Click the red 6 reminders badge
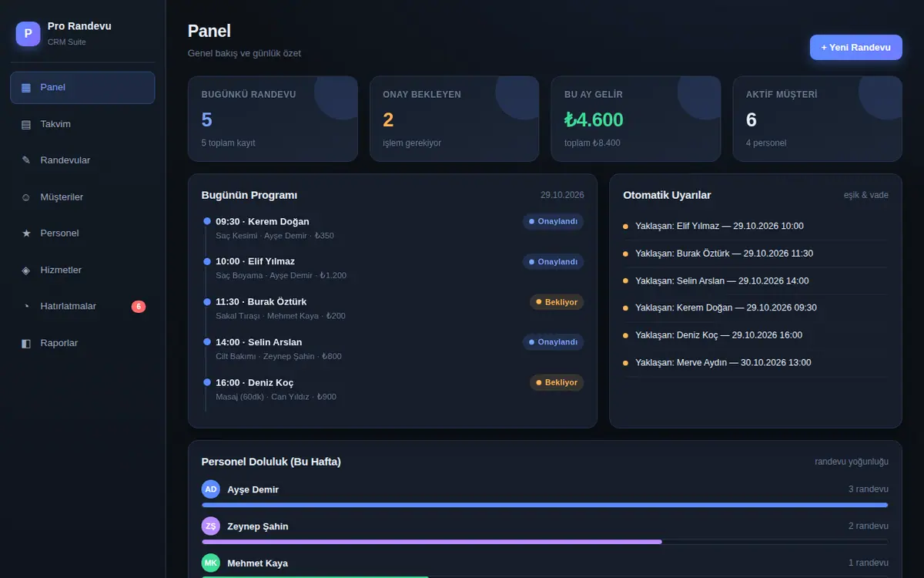 139,307
